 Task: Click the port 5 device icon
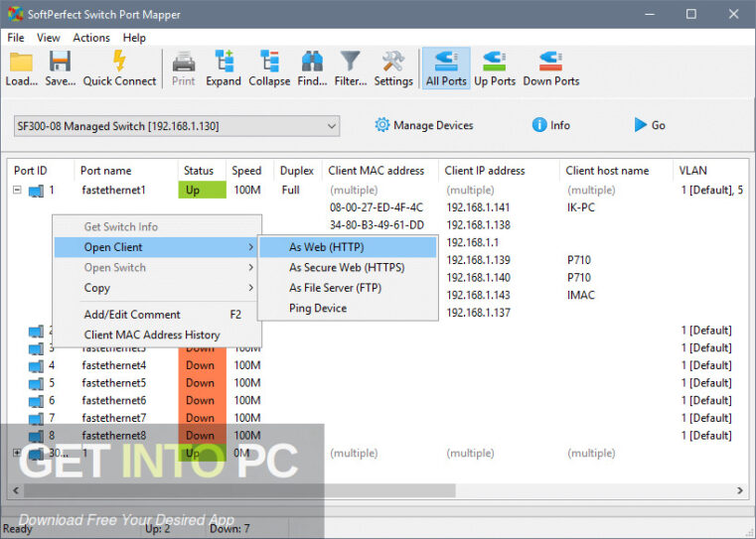pyautogui.click(x=36, y=383)
